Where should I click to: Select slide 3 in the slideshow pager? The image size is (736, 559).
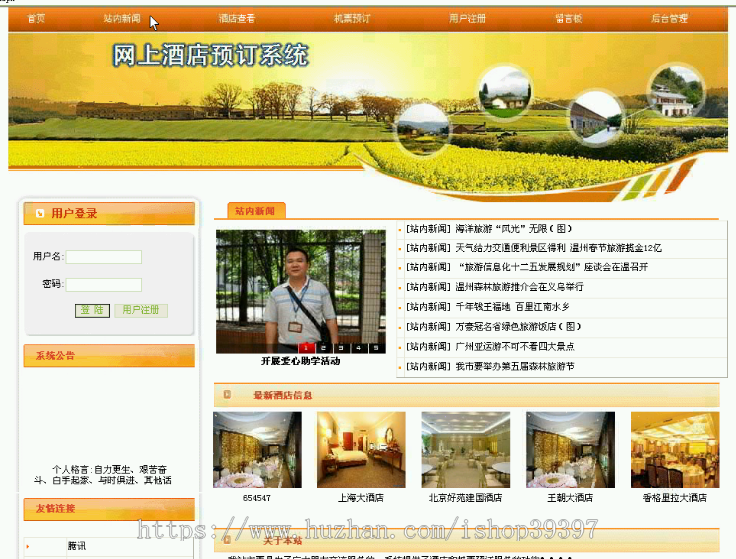click(x=341, y=348)
